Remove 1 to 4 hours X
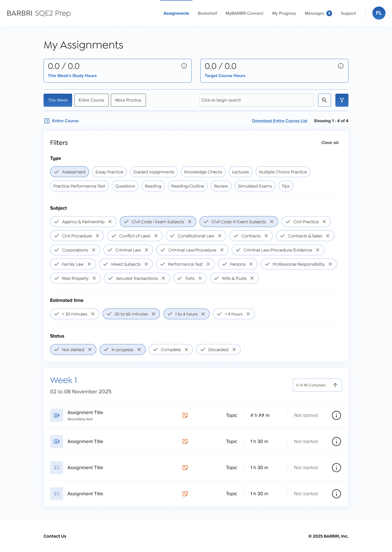The width and height of the screenshot is (392, 552). pos(203,314)
